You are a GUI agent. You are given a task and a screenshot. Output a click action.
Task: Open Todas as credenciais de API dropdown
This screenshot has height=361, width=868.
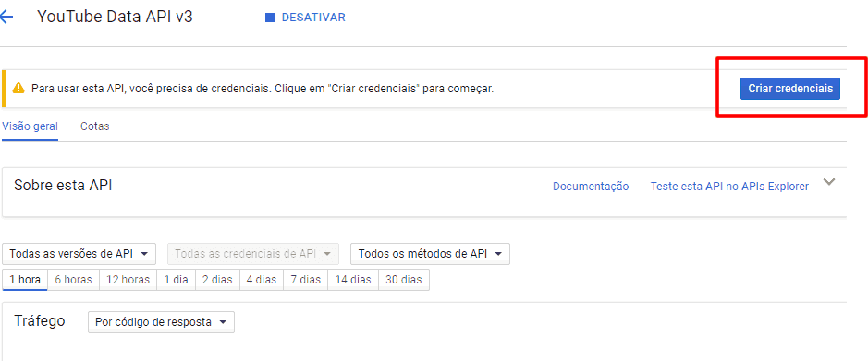pos(252,254)
